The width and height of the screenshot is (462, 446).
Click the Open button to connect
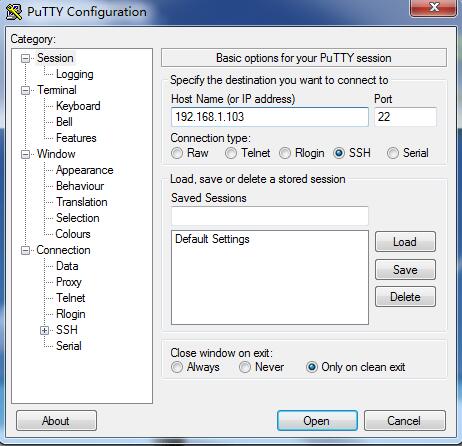tap(317, 421)
